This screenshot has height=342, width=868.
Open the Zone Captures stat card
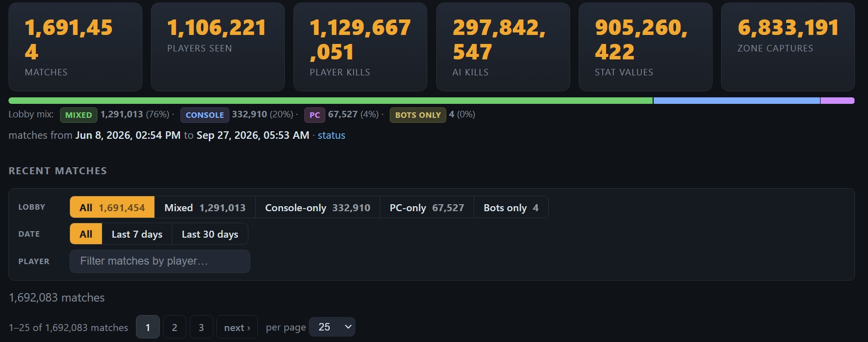788,47
